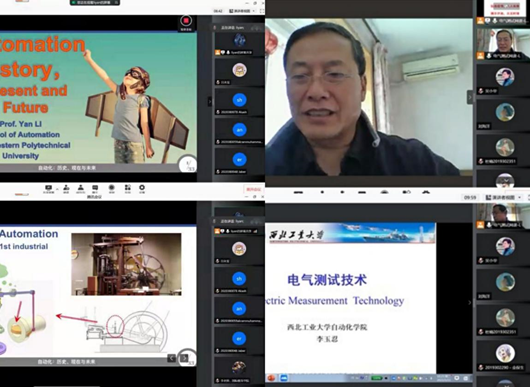Screen dimensions: 530x387
Task: Select the speaker's small video thumbnail top-right
Action: pos(503,43)
